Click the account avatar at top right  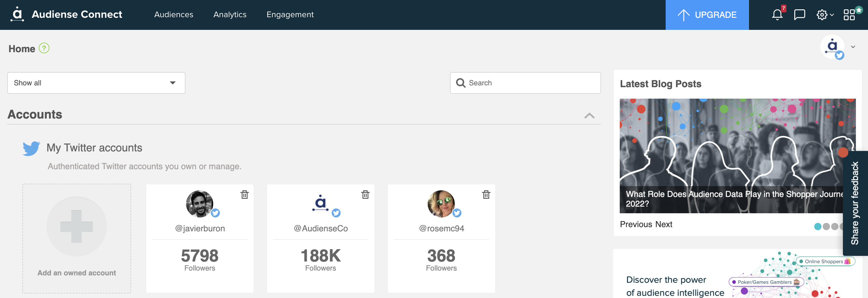[832, 47]
